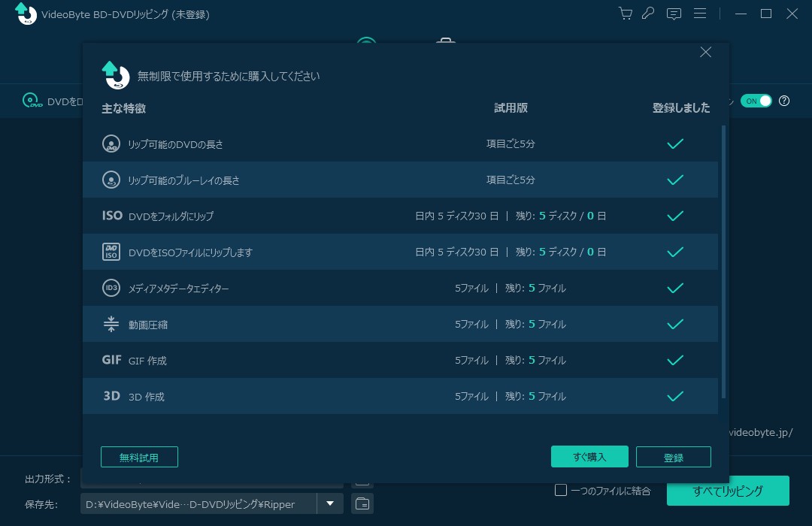Image resolution: width=812 pixels, height=526 pixels.
Task: Click the DVDをISOファイルにリップします label
Action: [x=190, y=252]
